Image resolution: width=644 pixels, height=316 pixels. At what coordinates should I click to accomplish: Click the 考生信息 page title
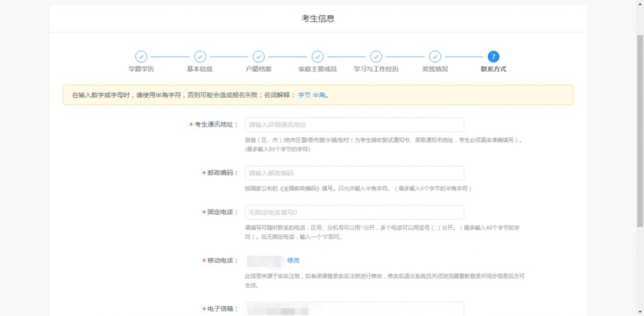(x=318, y=18)
